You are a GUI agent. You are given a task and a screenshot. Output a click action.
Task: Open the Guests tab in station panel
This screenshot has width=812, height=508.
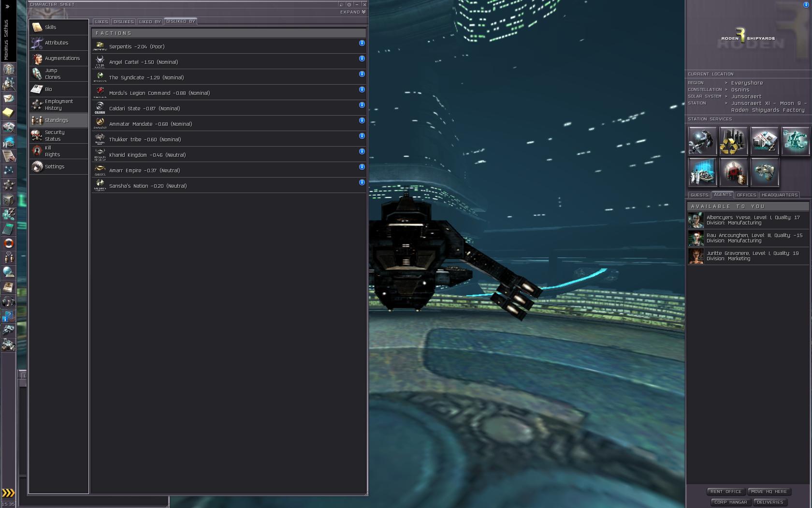699,195
